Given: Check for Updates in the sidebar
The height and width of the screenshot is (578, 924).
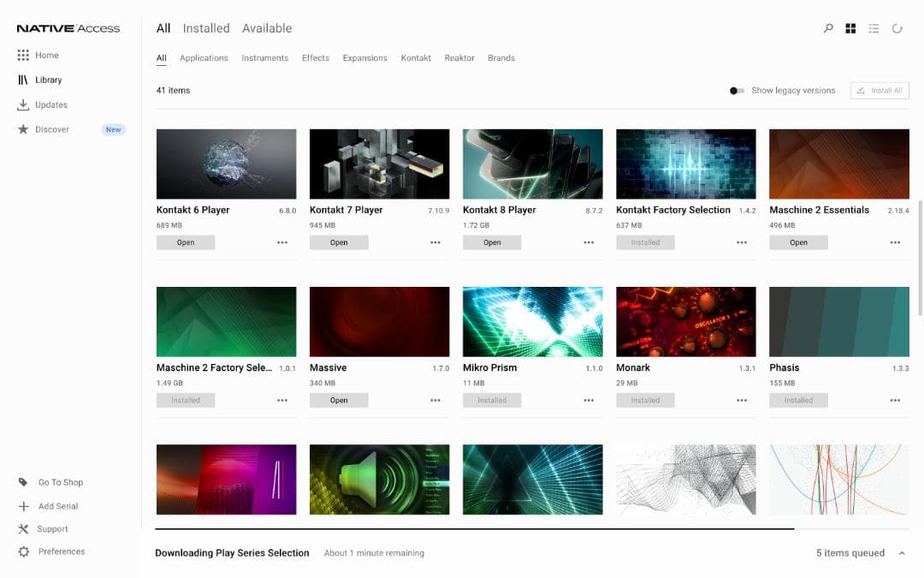Looking at the screenshot, I should pos(52,104).
